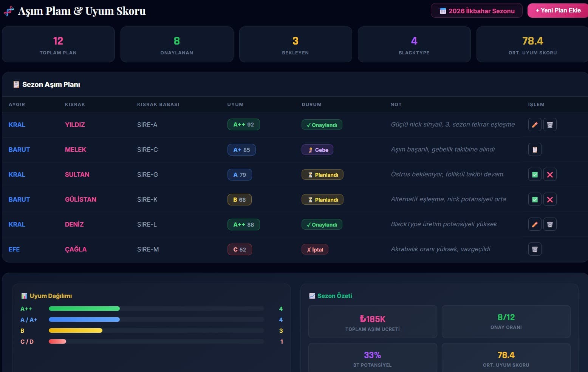Select the Onaylanan stat card
The image size is (588, 372).
[x=176, y=45]
